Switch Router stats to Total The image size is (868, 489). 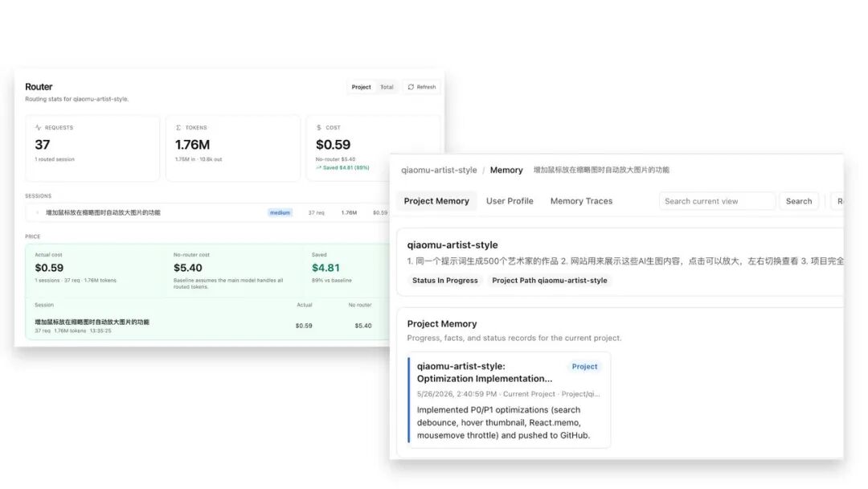click(387, 87)
